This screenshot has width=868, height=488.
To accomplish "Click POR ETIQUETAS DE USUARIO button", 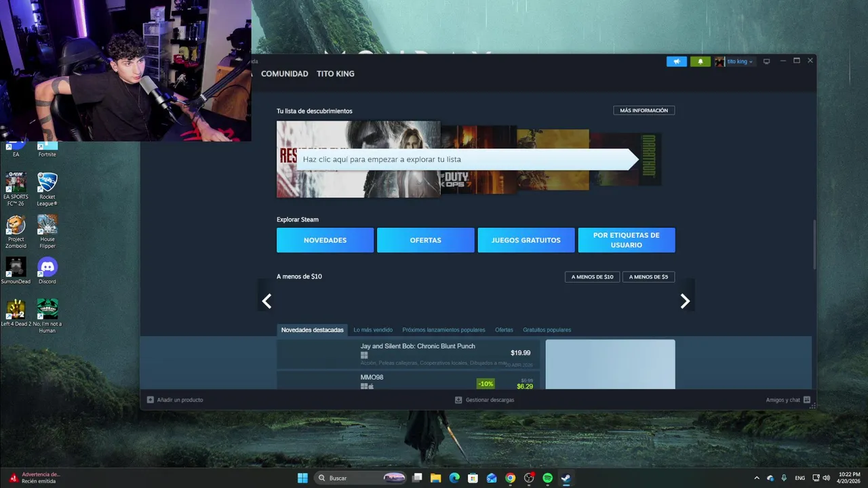I will tap(627, 240).
